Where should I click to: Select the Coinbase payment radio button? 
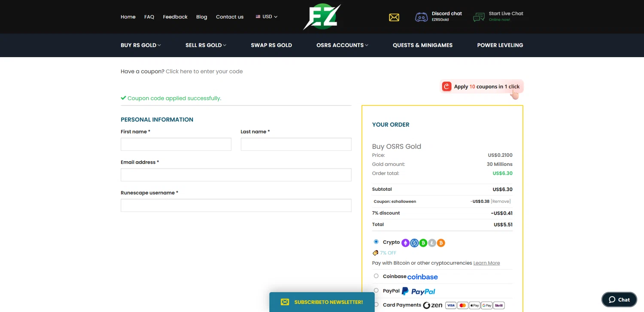pyautogui.click(x=376, y=276)
